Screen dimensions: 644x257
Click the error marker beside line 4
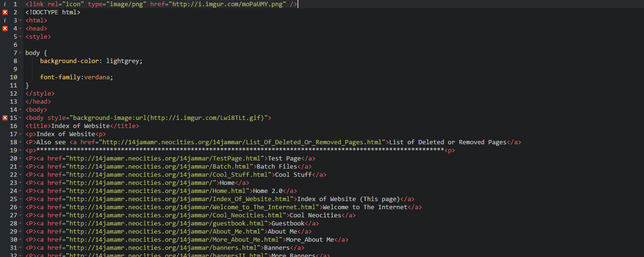point(5,28)
